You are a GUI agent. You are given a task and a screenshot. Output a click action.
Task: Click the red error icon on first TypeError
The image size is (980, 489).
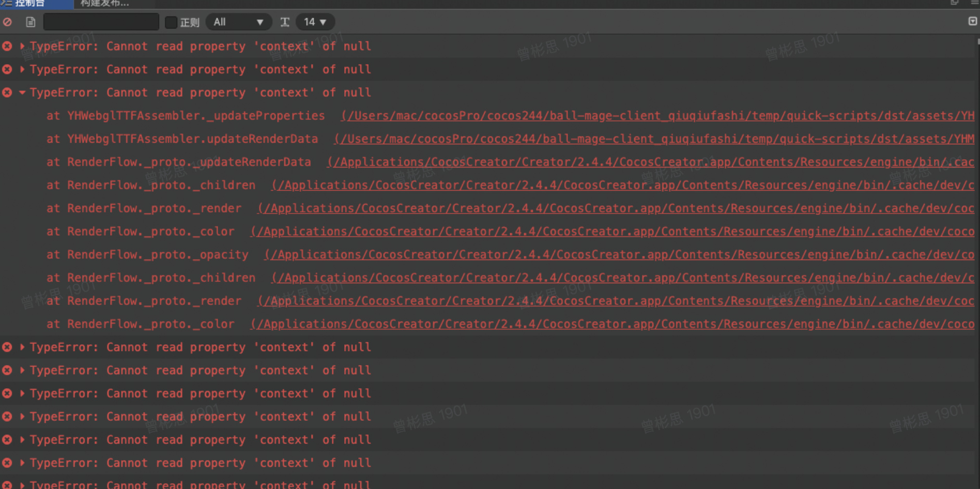tap(7, 47)
